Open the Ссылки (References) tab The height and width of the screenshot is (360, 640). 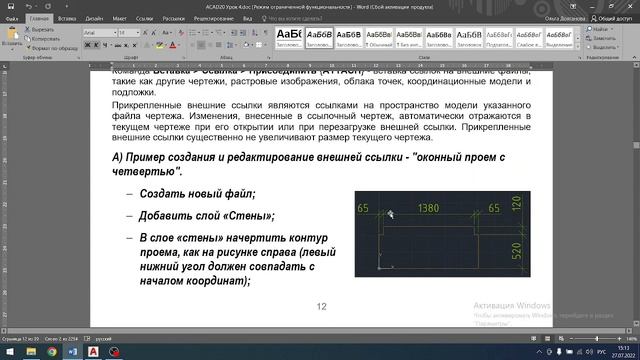[144, 18]
